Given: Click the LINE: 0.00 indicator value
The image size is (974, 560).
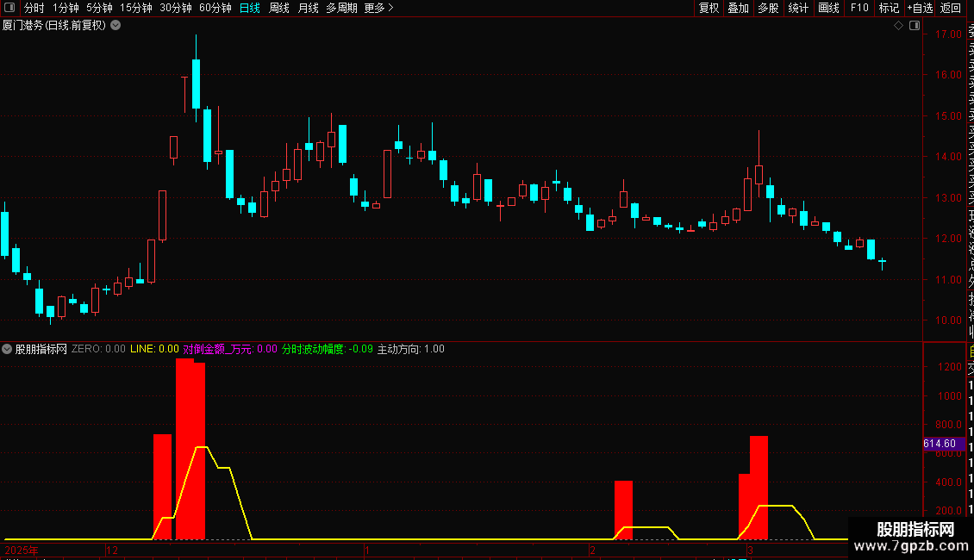Looking at the screenshot, I should (154, 349).
